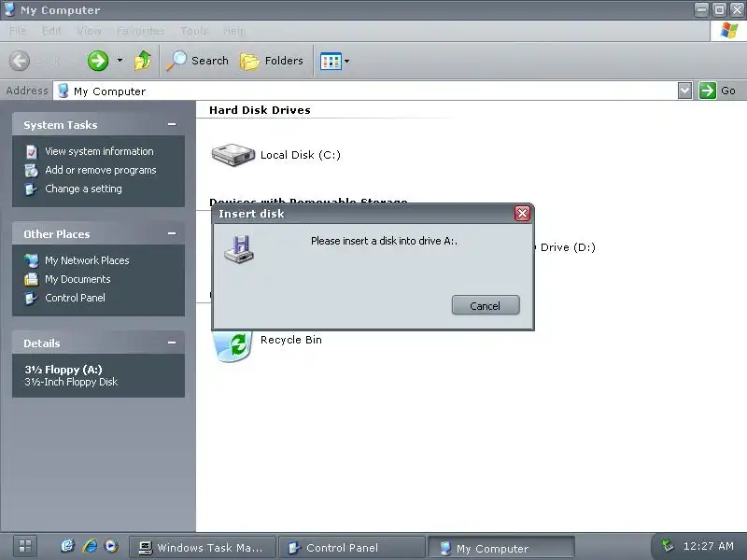Expand the Address bar dropdown

click(x=684, y=91)
